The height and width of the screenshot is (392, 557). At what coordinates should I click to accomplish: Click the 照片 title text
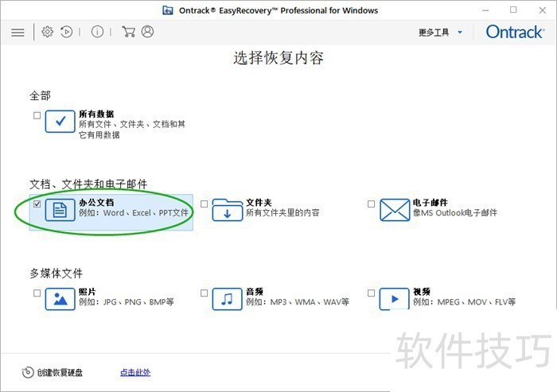(x=88, y=292)
